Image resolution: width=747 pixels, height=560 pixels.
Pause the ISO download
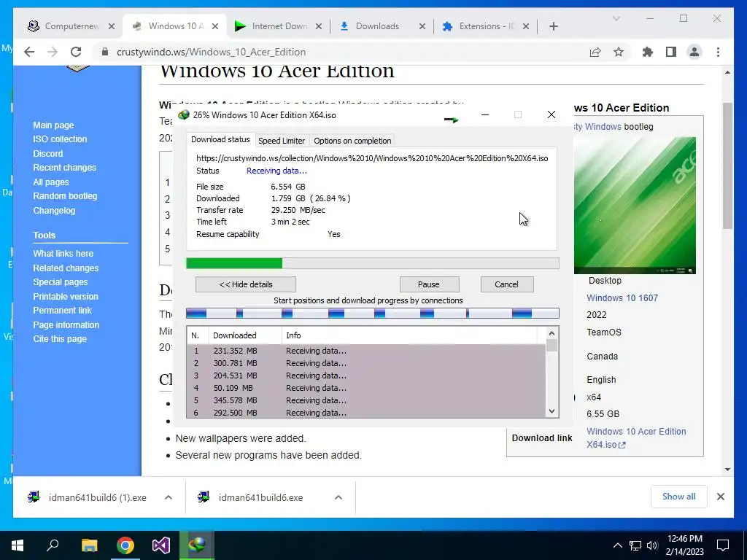click(429, 284)
